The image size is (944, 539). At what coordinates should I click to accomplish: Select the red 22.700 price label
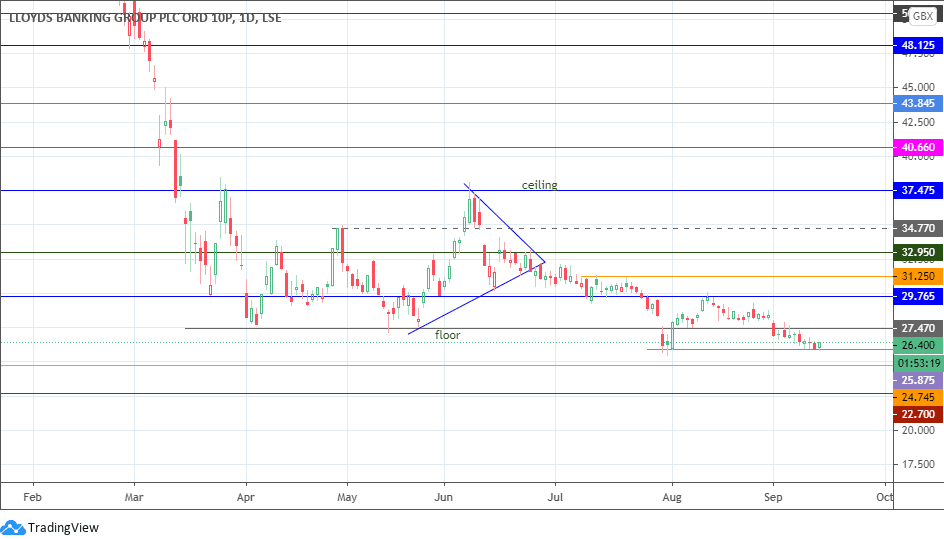[x=918, y=414]
